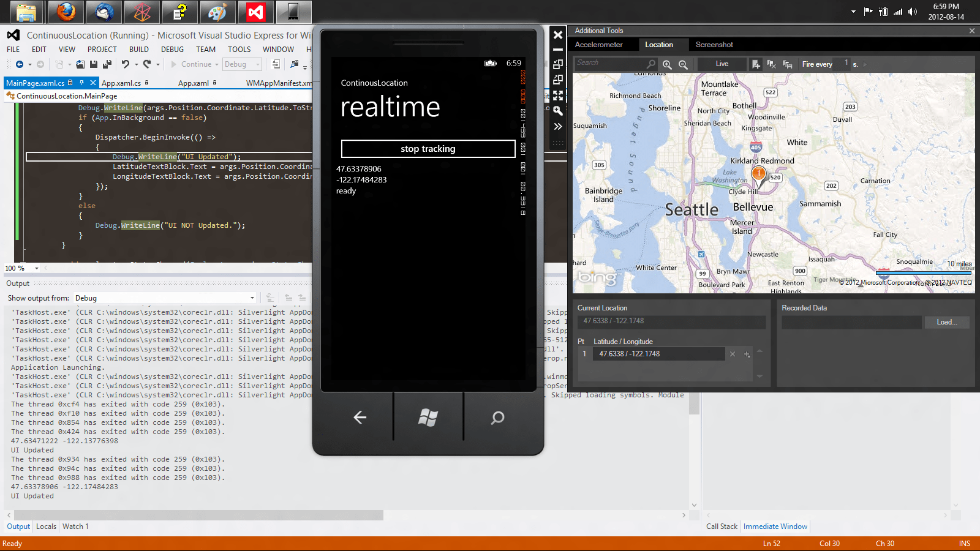Image resolution: width=980 pixels, height=551 pixels.
Task: Click the Save All icon in toolbar
Action: click(x=107, y=64)
